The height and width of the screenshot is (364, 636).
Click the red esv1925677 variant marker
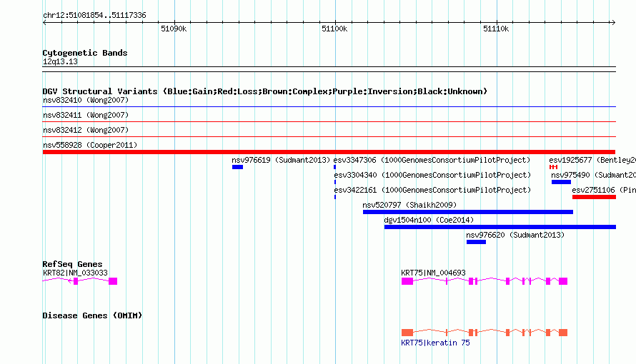(553, 167)
